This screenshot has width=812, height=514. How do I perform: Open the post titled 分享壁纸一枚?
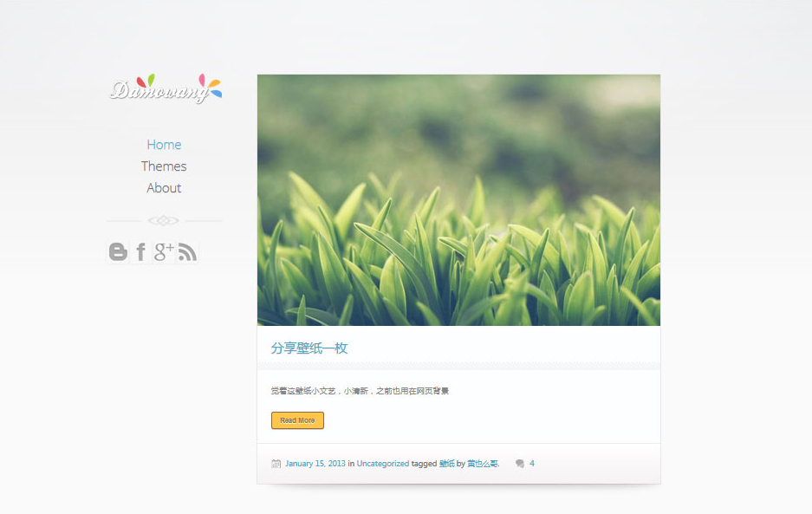click(309, 347)
